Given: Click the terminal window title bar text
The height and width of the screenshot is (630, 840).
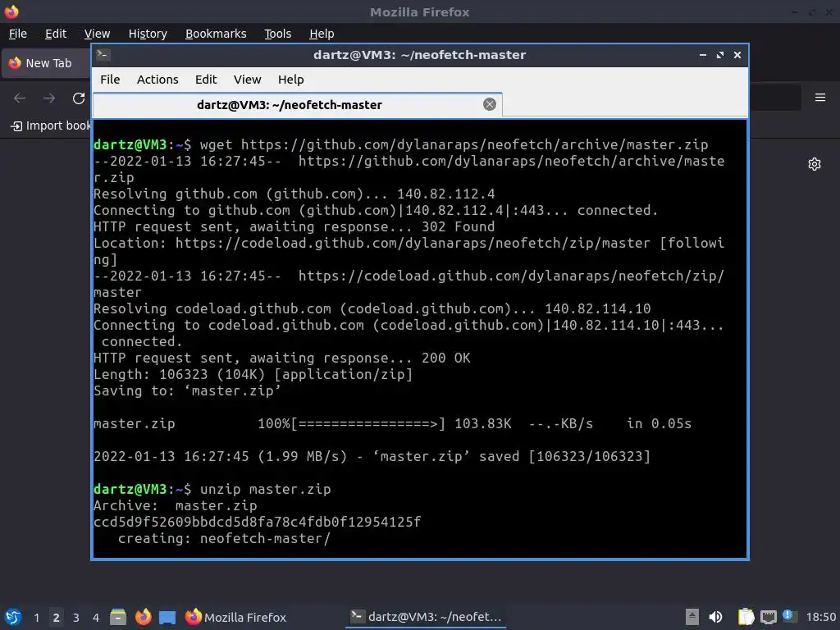Looking at the screenshot, I should click(x=419, y=55).
